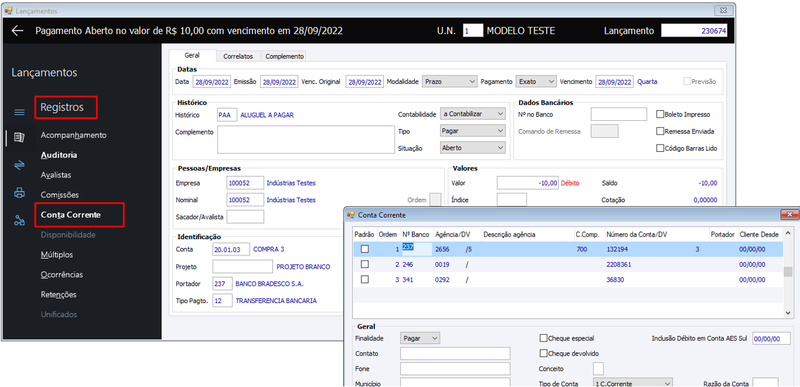The height and width of the screenshot is (387, 800).
Task: Expand the Situação dropdown showing Aberto
Action: point(472,148)
